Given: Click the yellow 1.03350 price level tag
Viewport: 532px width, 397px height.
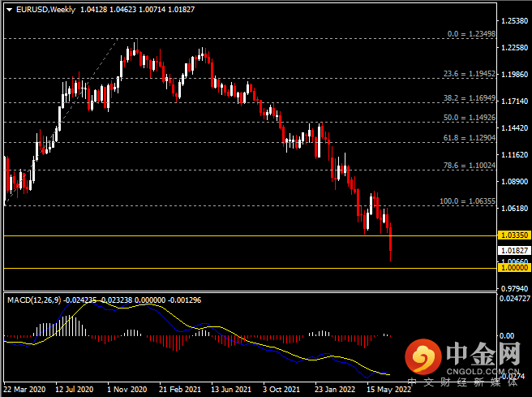Looking at the screenshot, I should coord(514,235).
